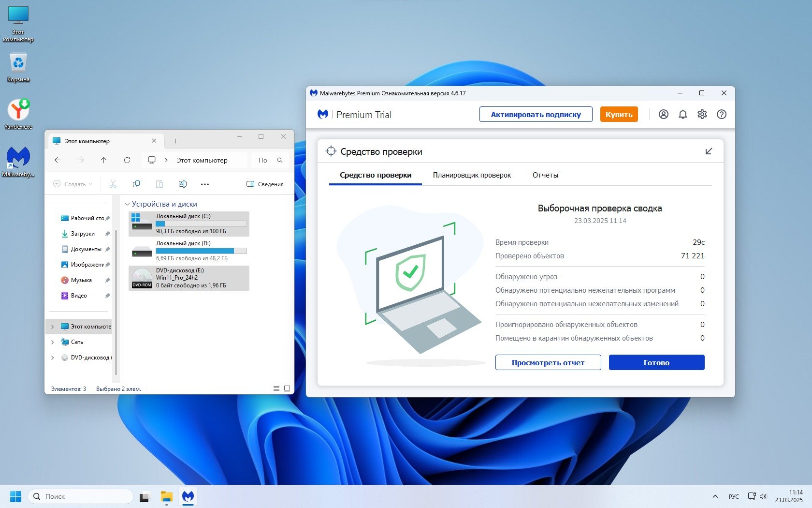This screenshot has width=812, height=508.
Task: Open the Создать dropdown in Explorer
Action: (72, 184)
